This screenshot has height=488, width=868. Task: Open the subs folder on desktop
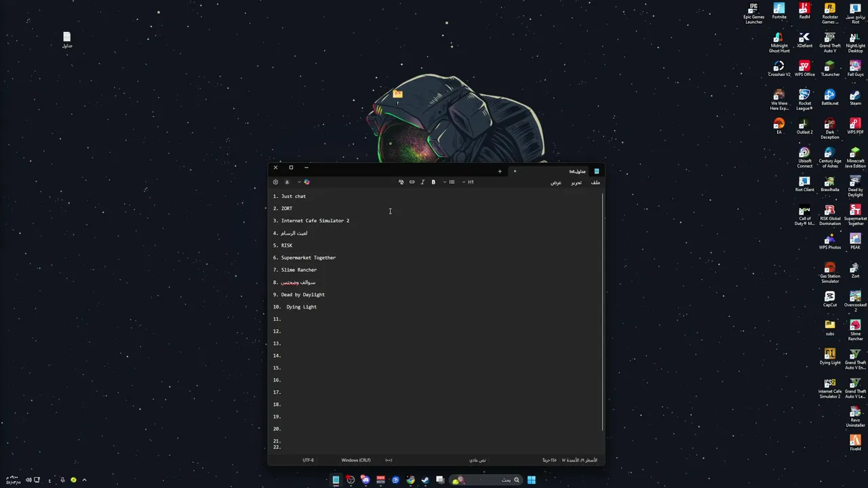pyautogui.click(x=830, y=328)
